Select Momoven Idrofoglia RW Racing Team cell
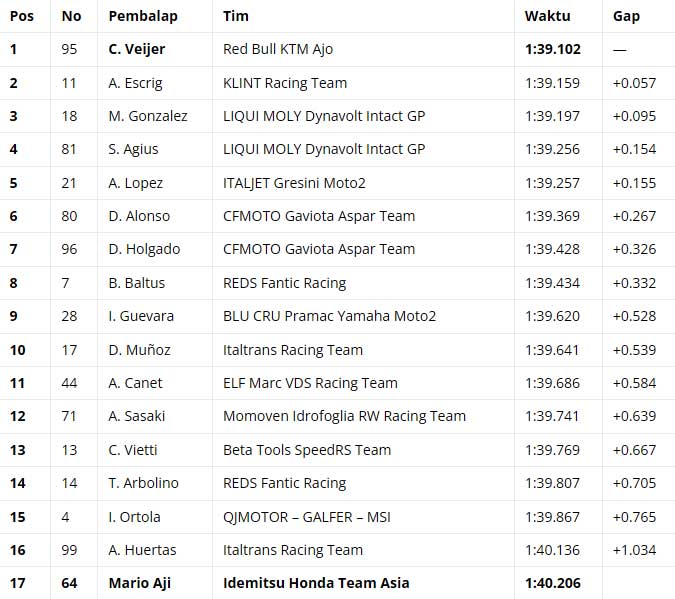This screenshot has width=675, height=599. click(345, 416)
